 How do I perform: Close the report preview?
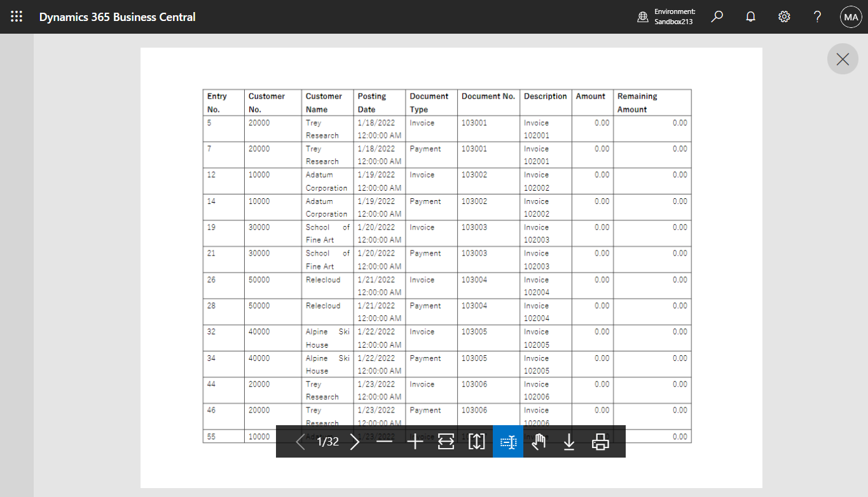(x=842, y=58)
